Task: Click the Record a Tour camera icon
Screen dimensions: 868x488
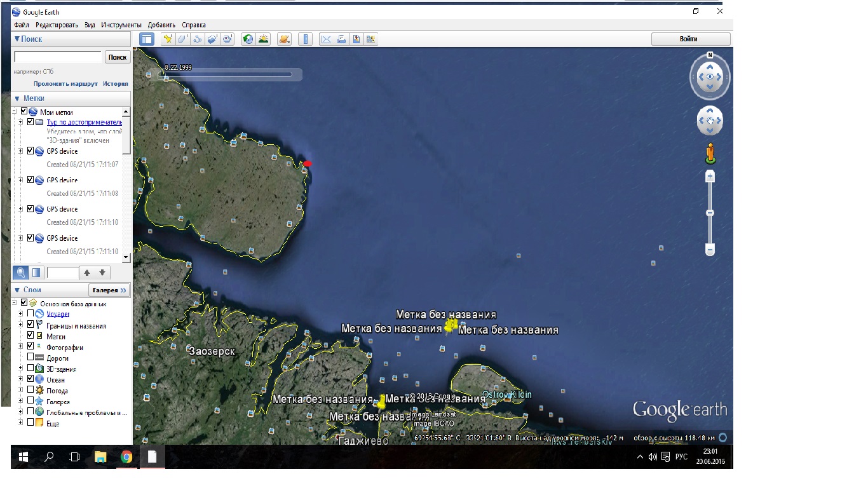Action: pyautogui.click(x=228, y=39)
